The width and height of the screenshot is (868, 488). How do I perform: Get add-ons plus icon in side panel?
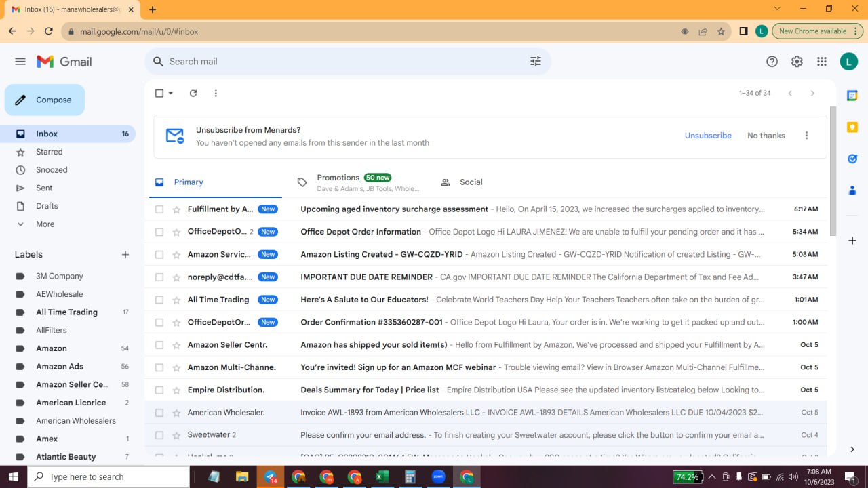click(x=852, y=241)
